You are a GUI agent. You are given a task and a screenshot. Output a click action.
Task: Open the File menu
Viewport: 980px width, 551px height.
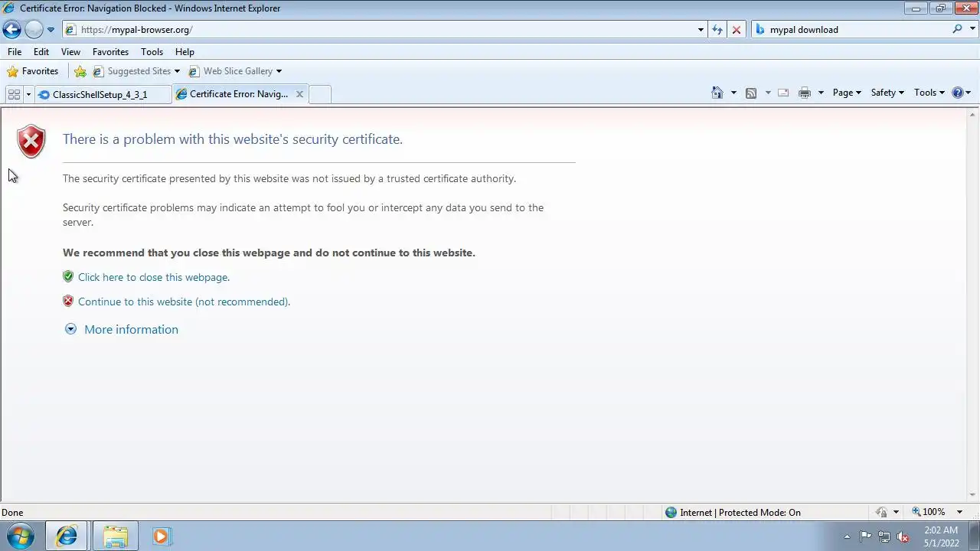(15, 51)
